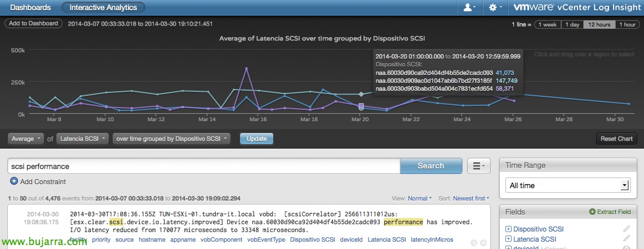644x249 pixels.
Task: Open the search options list menu icon
Action: click(478, 166)
